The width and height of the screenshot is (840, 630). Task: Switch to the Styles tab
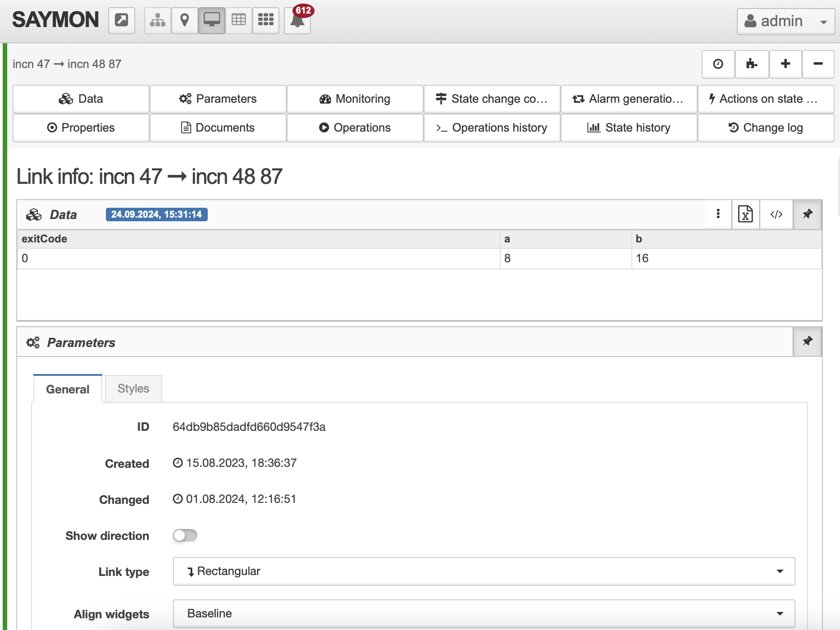coord(133,388)
